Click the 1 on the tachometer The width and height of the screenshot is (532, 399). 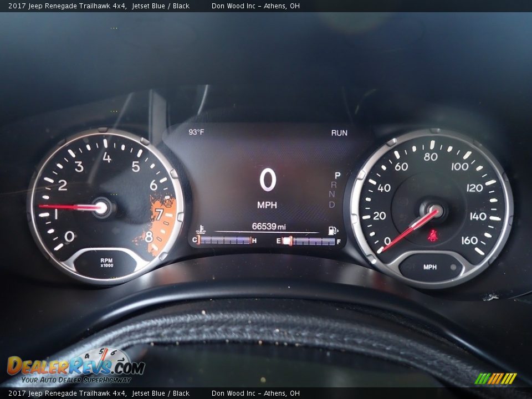(57, 214)
